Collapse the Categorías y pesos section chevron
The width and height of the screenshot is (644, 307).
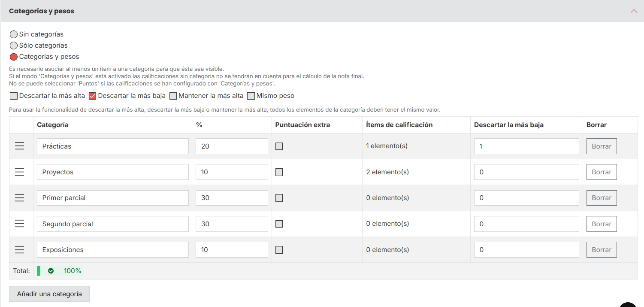pyautogui.click(x=634, y=11)
